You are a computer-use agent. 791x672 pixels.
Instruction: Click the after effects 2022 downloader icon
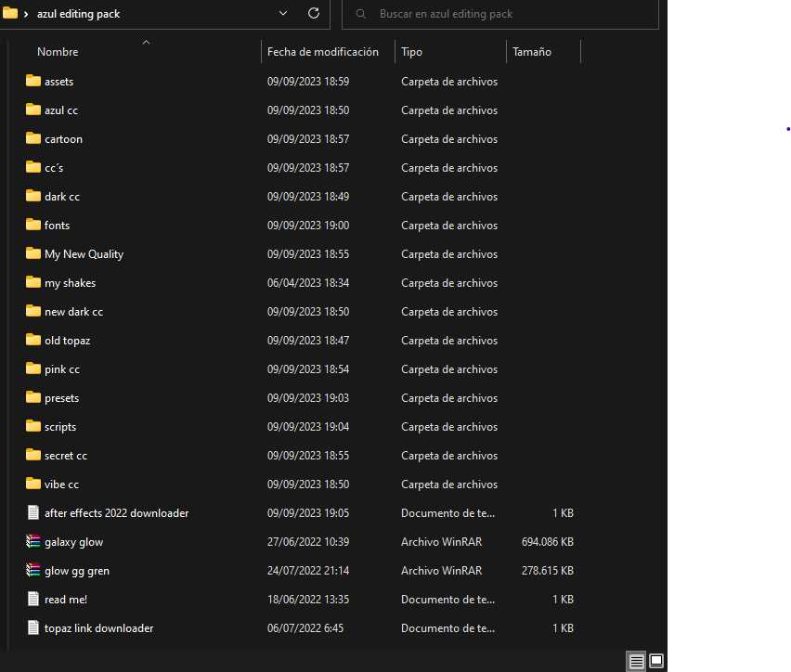33,512
